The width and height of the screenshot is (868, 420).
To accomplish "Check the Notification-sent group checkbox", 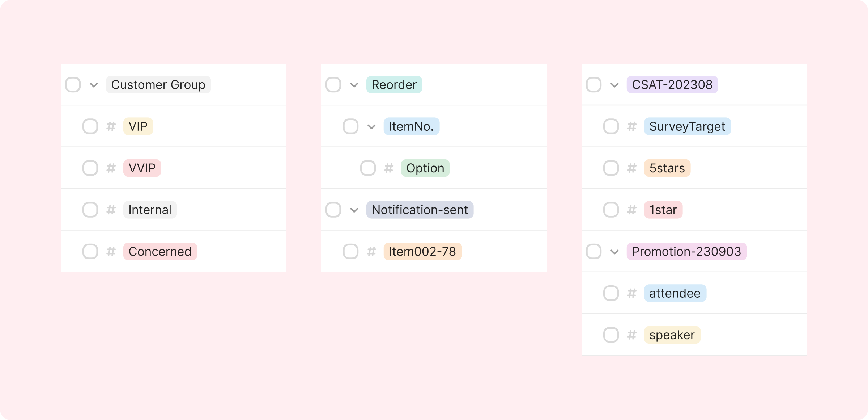I will coord(333,210).
